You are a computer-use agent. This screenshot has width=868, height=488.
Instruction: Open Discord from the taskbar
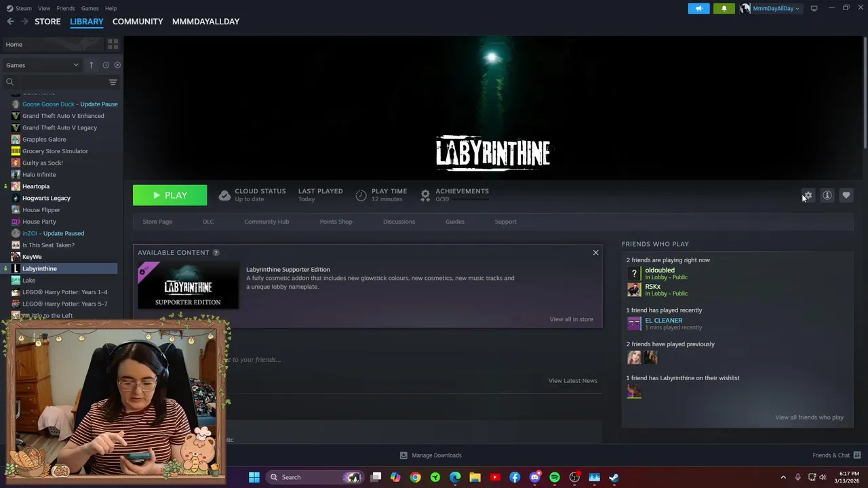point(535,477)
